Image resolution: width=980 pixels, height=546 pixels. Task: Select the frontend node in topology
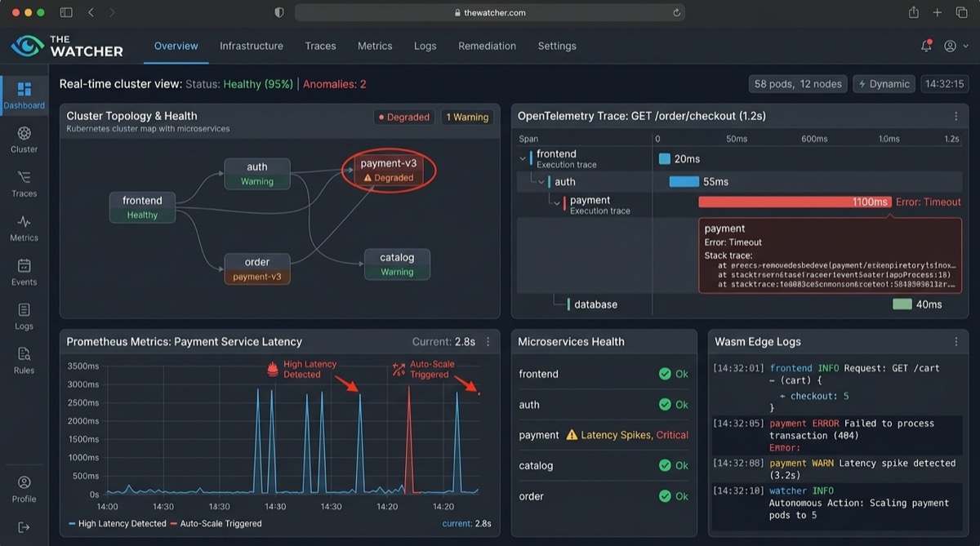click(x=142, y=207)
